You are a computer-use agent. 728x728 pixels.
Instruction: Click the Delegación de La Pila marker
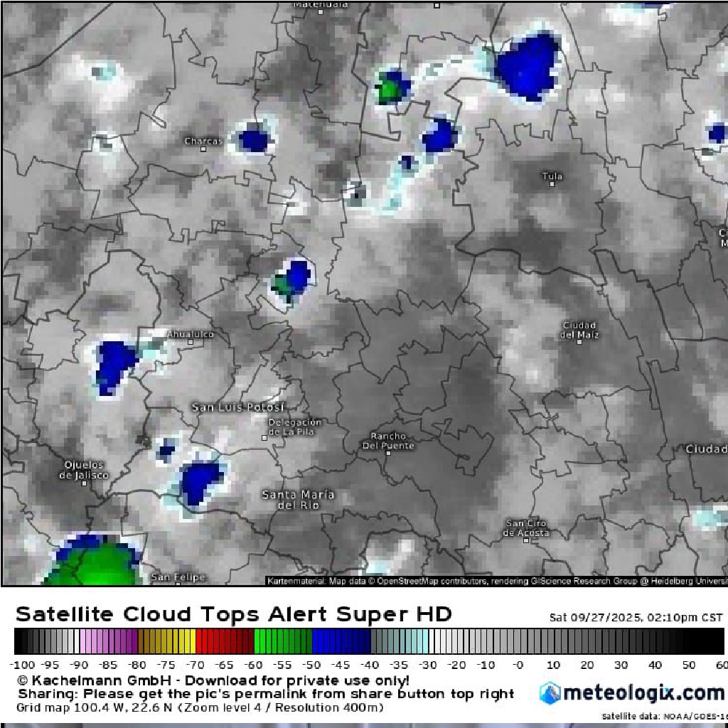click(x=265, y=438)
